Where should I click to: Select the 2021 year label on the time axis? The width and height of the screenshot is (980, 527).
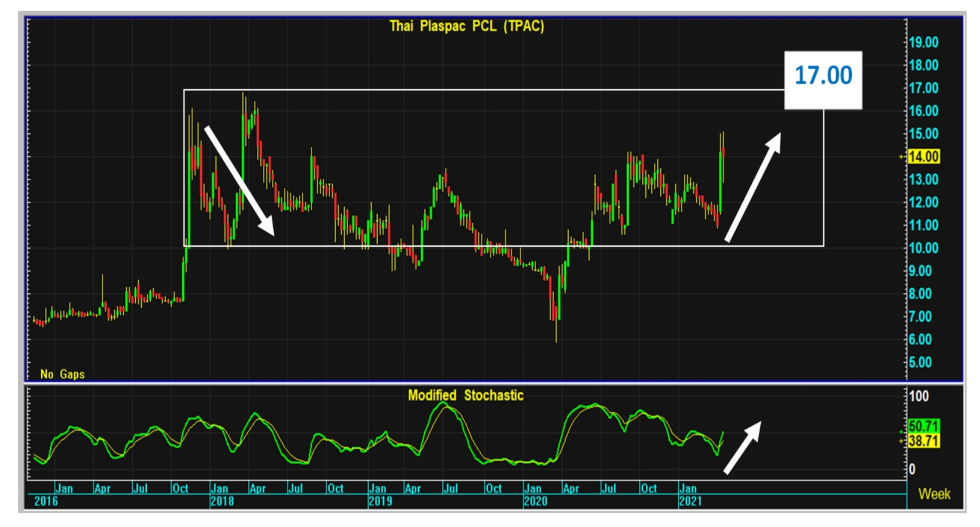tap(690, 501)
